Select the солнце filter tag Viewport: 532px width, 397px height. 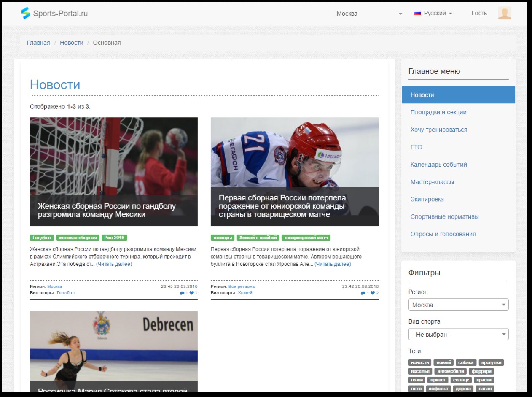point(461,380)
